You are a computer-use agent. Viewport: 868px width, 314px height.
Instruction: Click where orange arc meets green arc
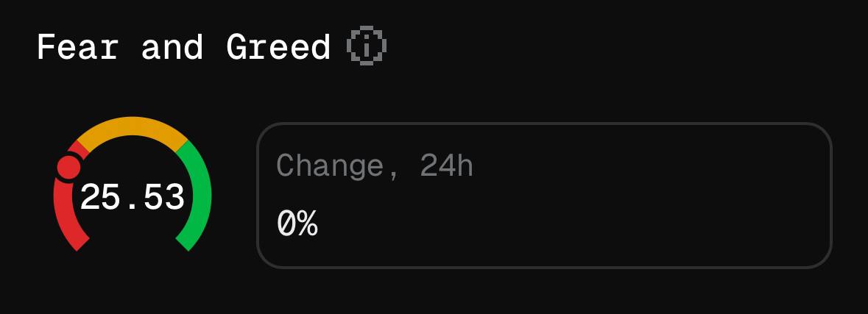(x=181, y=146)
